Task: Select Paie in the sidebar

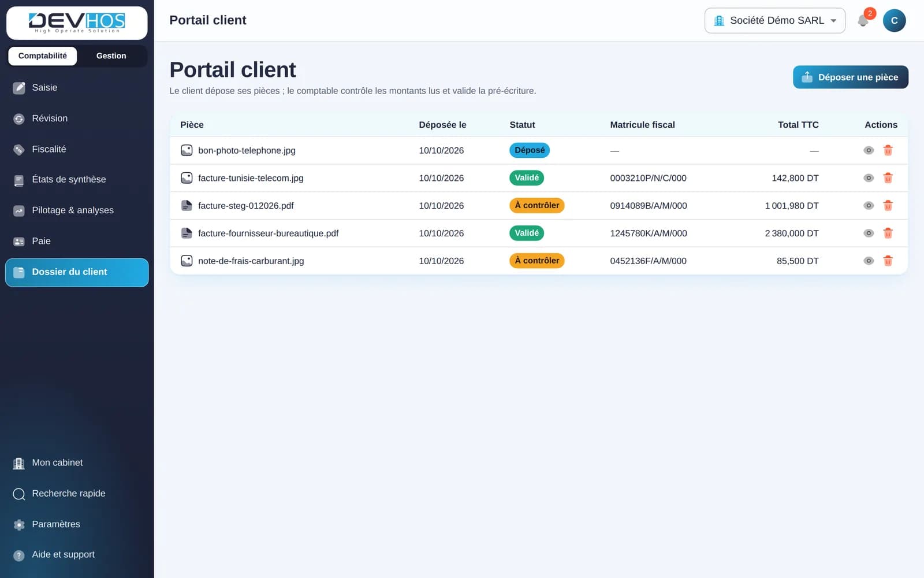Action: click(x=77, y=241)
